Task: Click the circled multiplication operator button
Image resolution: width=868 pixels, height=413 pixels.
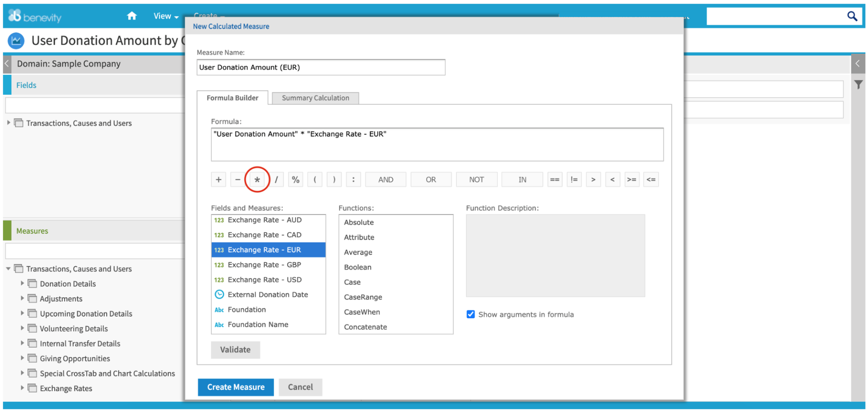Action: click(x=257, y=179)
